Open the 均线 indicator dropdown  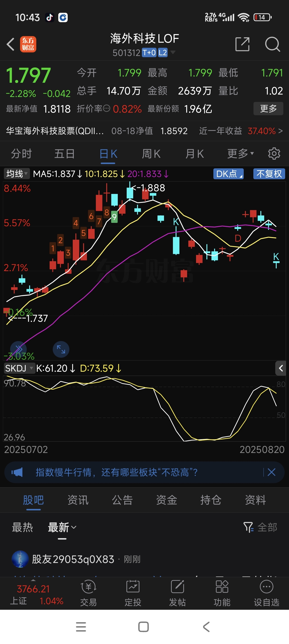[x=16, y=173]
